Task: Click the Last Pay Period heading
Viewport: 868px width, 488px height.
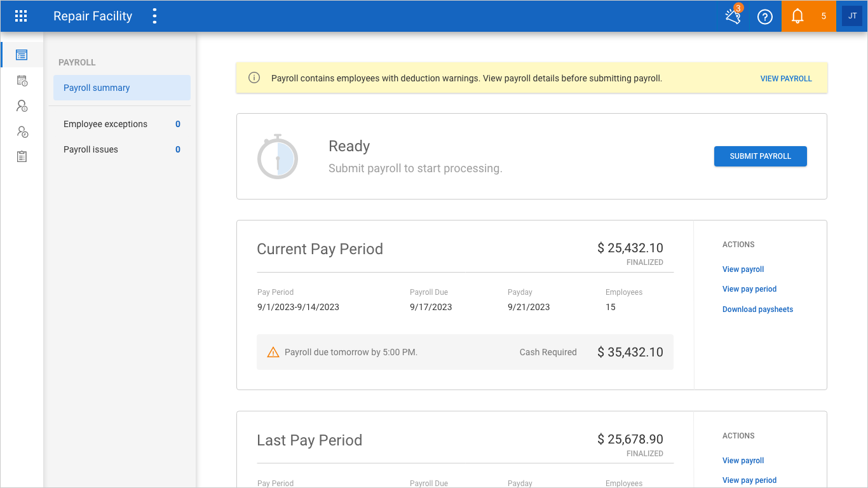Action: 309,440
